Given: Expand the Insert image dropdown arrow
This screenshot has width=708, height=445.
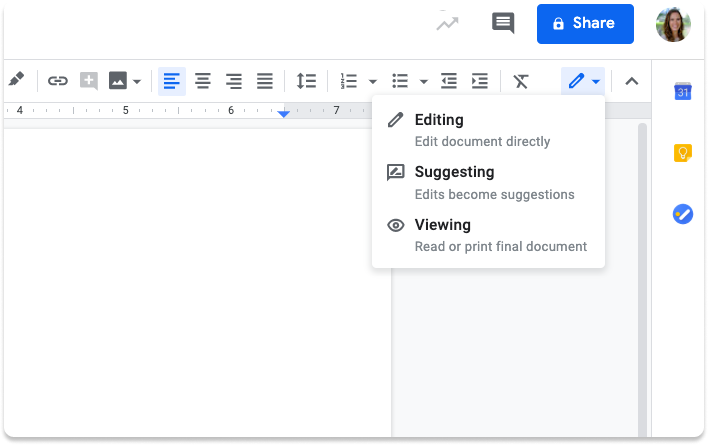Looking at the screenshot, I should 137,82.
